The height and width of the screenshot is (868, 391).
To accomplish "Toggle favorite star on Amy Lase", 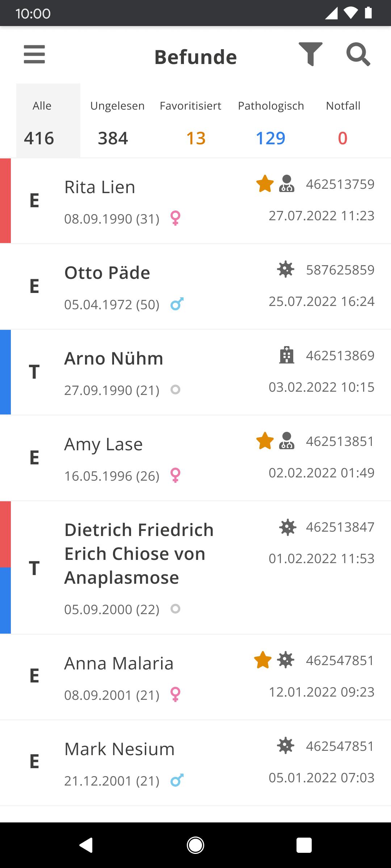I will tap(265, 441).
